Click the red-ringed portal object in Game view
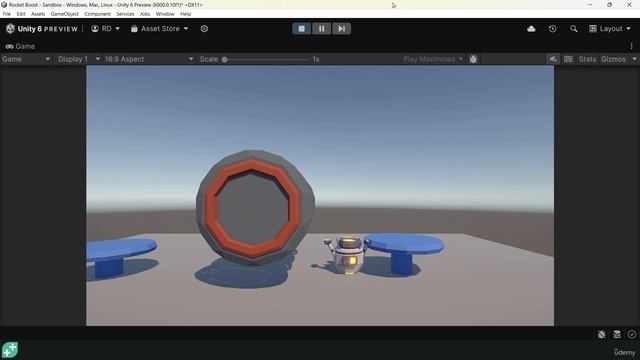 [x=255, y=208]
